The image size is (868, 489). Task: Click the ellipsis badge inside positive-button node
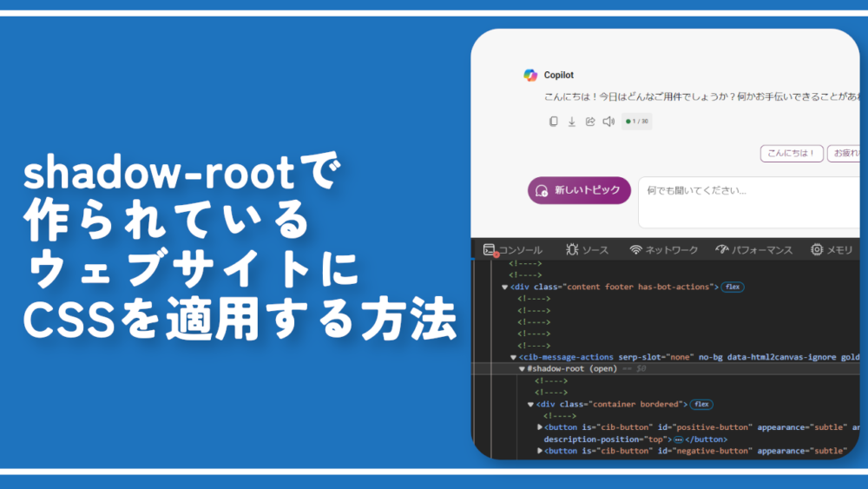point(679,439)
